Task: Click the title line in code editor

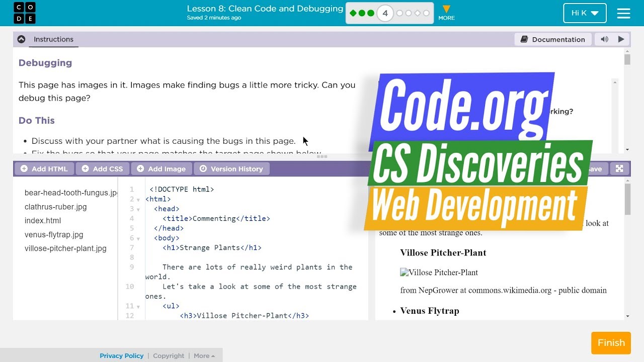Action: pyautogui.click(x=216, y=219)
